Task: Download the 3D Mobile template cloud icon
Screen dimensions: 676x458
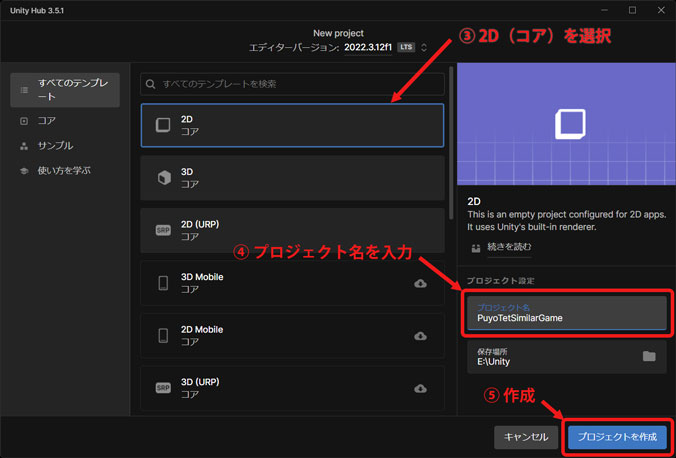Action: pyautogui.click(x=420, y=283)
